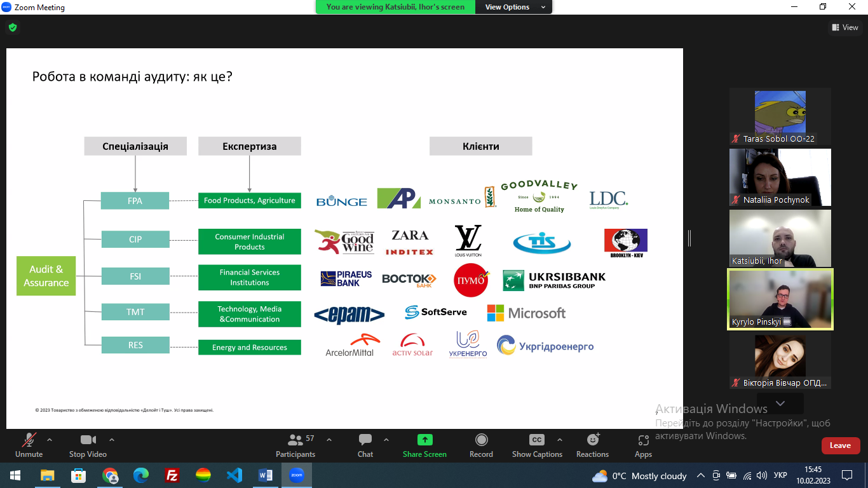Image resolution: width=868 pixels, height=488 pixels.
Task: Click the FPA box on the slide
Action: 135,201
